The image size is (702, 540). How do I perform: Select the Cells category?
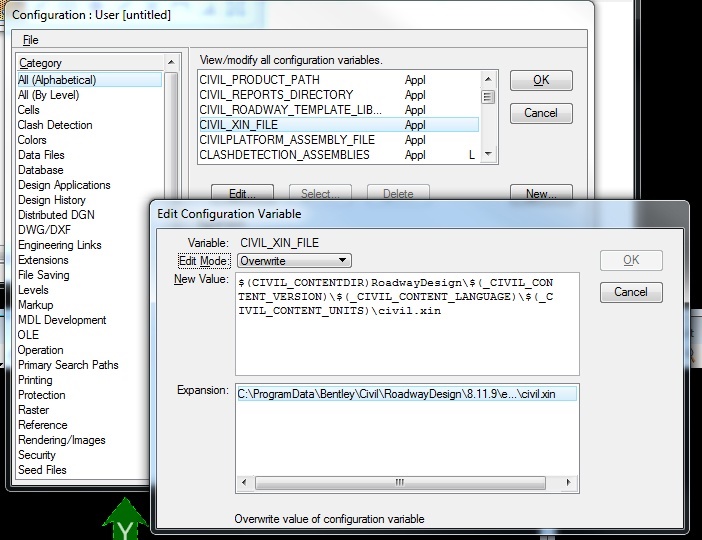(x=28, y=110)
